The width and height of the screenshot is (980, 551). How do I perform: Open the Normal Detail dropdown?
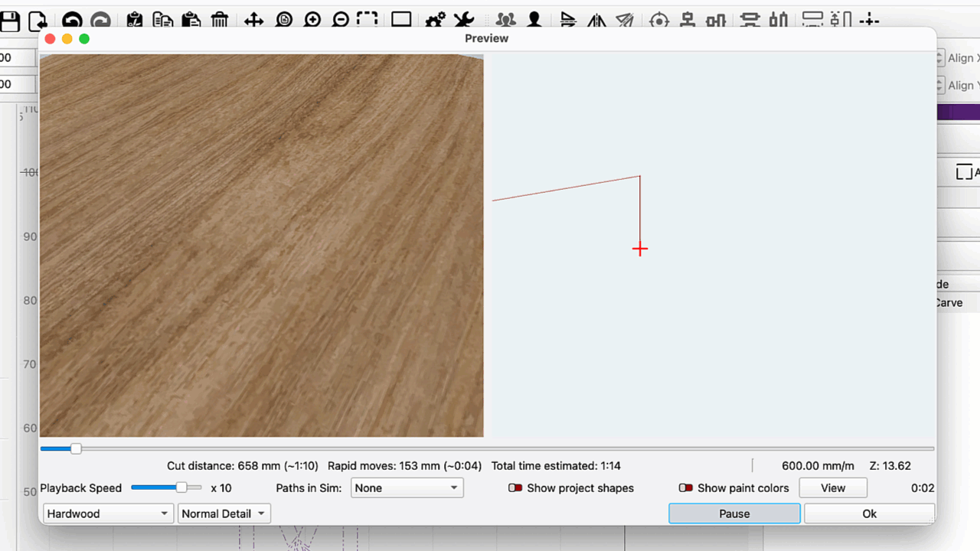[x=224, y=514]
